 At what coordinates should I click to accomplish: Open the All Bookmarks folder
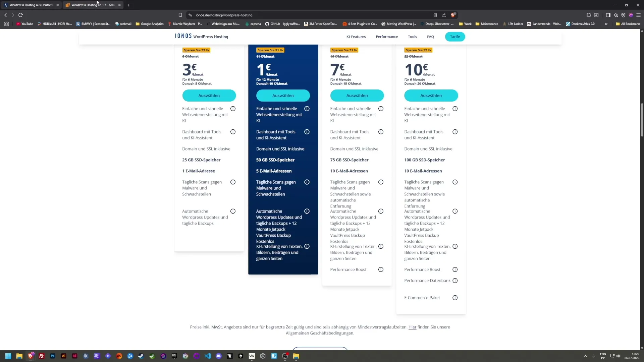tap(628, 24)
